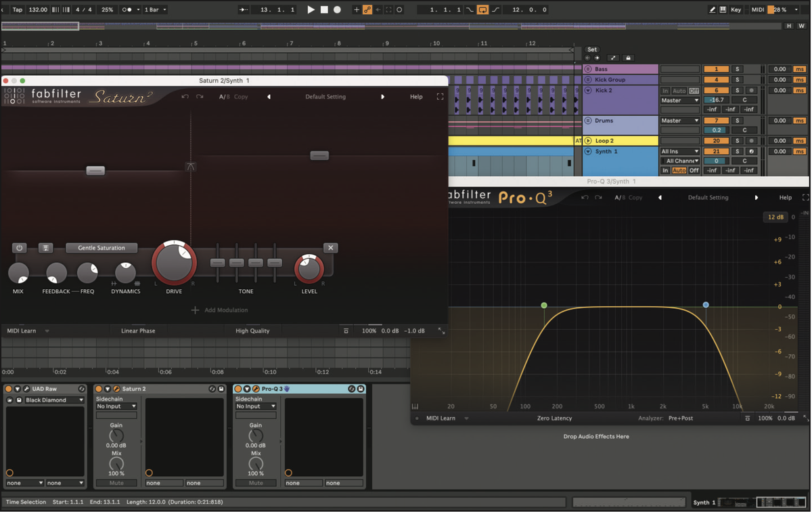Image resolution: width=812 pixels, height=512 pixels.
Task: Open the Kick 2 Master output dropdown
Action: pos(680,100)
